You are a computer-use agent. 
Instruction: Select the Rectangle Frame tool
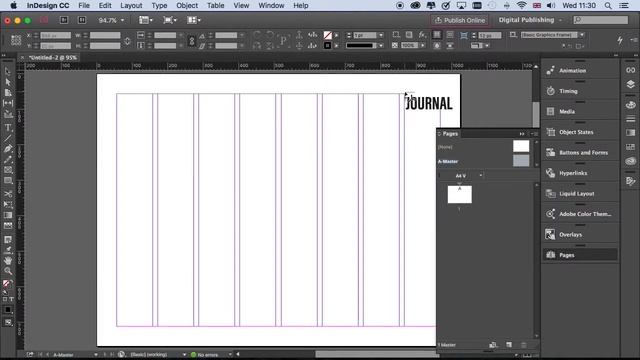8,170
